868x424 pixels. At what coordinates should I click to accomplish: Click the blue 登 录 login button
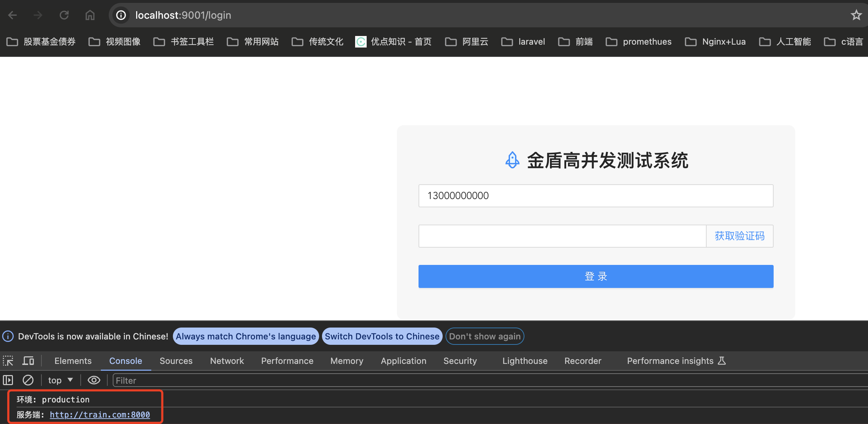(x=596, y=276)
